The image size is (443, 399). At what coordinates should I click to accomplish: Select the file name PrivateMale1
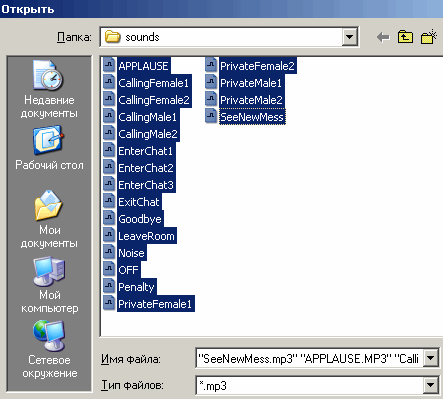[x=251, y=83]
